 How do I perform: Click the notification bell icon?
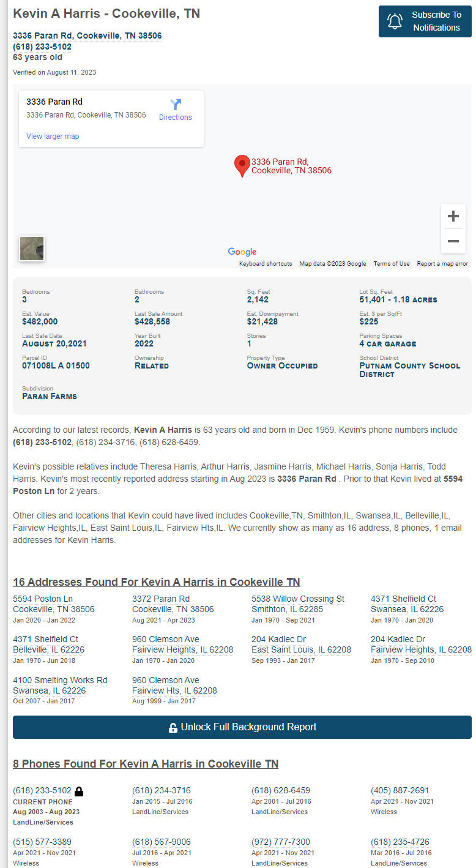pos(395,21)
